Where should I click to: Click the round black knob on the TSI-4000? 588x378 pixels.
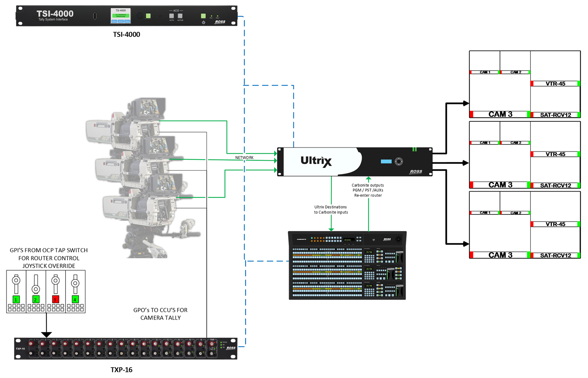139,16
